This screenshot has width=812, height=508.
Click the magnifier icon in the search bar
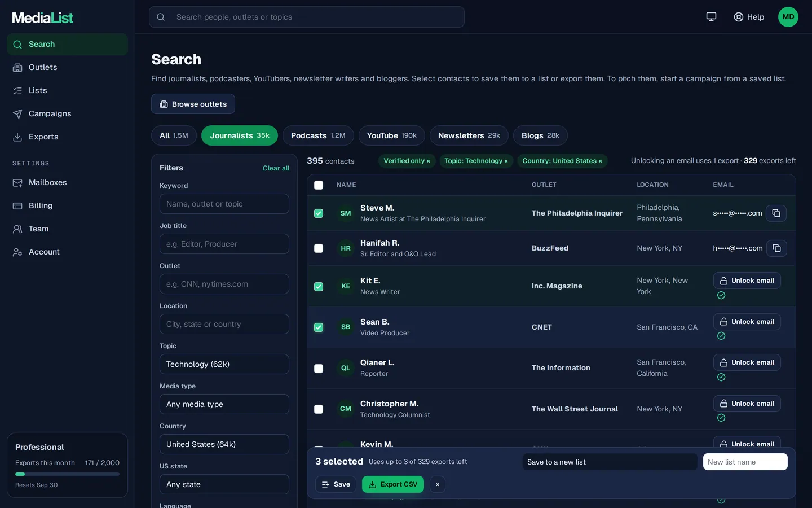click(161, 17)
